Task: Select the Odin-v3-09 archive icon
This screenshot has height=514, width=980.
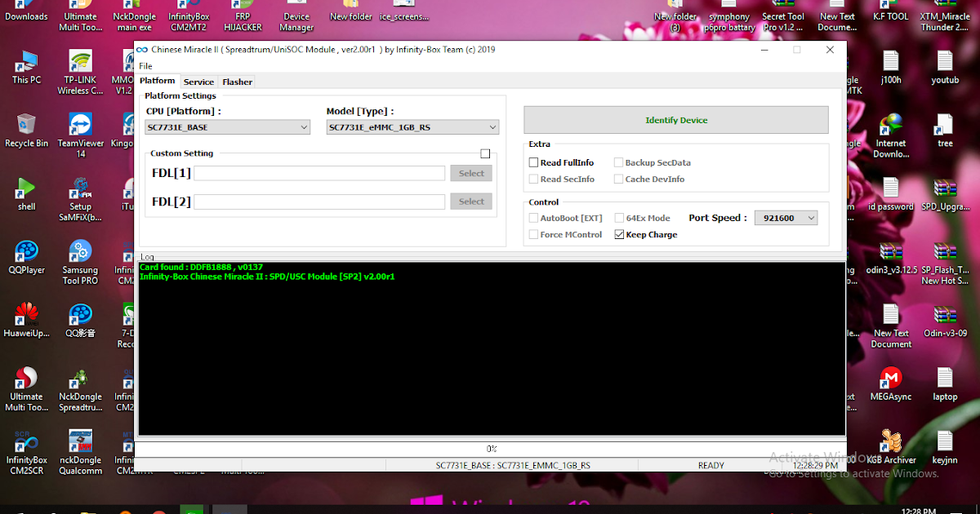Action: (945, 321)
